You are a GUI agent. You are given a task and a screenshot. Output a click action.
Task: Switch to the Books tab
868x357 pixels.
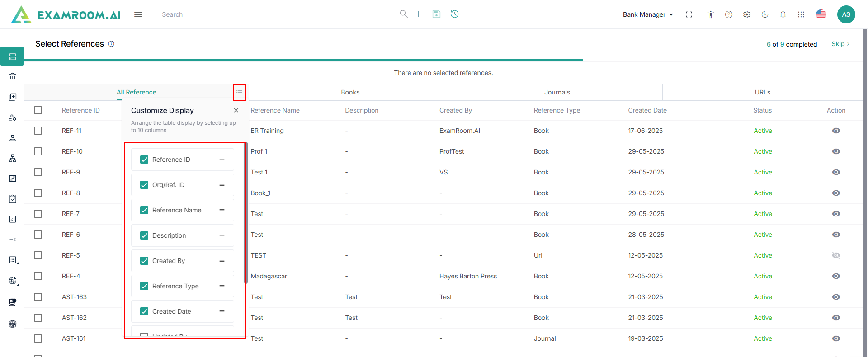[350, 92]
